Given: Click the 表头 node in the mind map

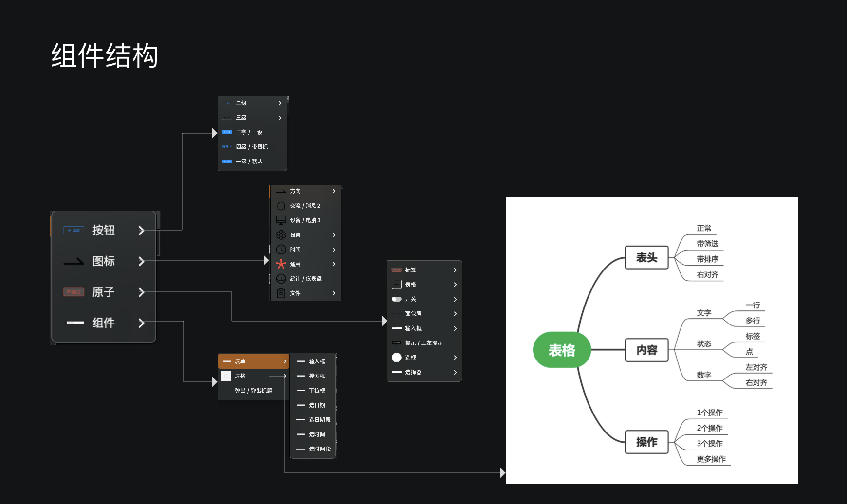Looking at the screenshot, I should pyautogui.click(x=646, y=257).
